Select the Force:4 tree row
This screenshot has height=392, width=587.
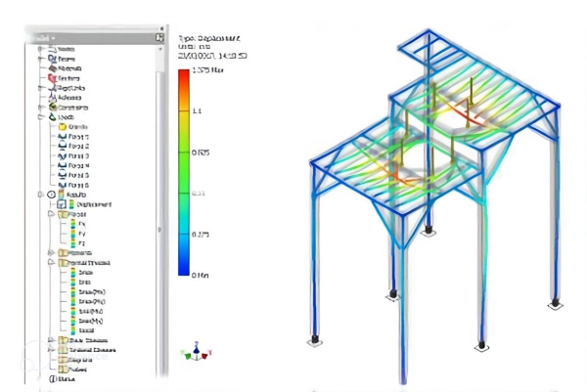click(73, 166)
